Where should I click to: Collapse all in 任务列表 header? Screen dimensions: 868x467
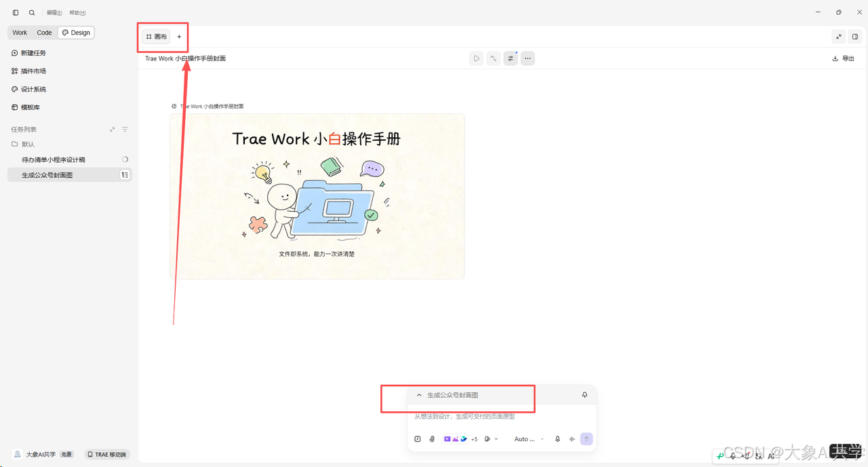click(x=113, y=130)
